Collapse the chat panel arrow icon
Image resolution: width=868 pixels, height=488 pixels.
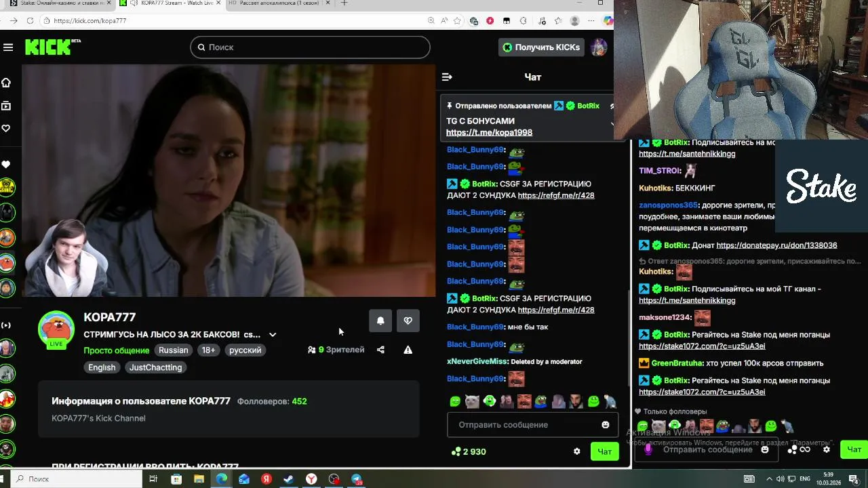pyautogui.click(x=447, y=77)
